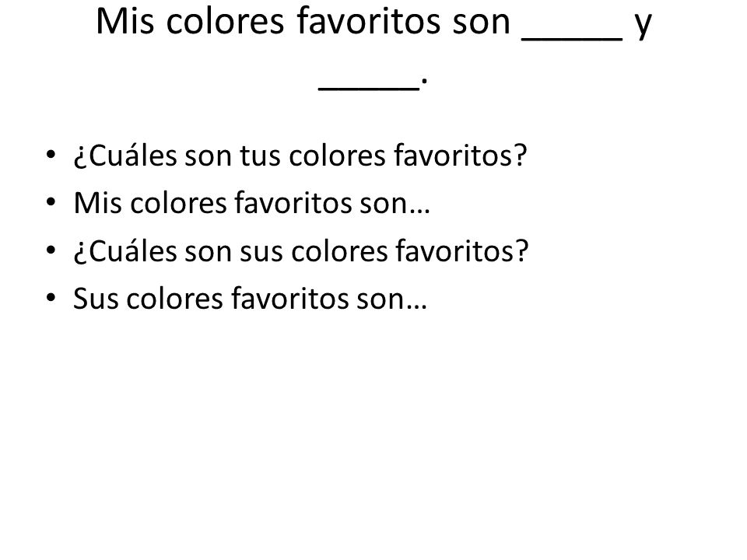The image size is (747, 560).
Task: Click the period after the second title blank
Action: [x=425, y=83]
